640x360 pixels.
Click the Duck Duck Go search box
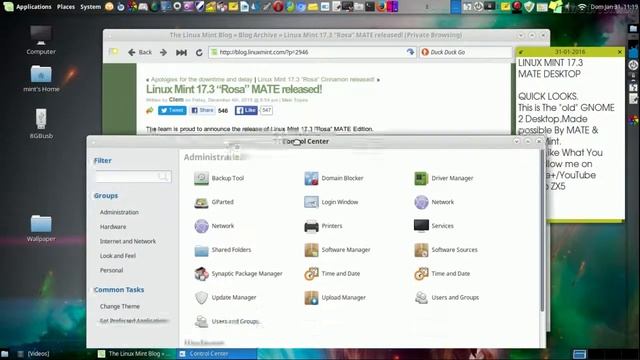tap(466, 52)
